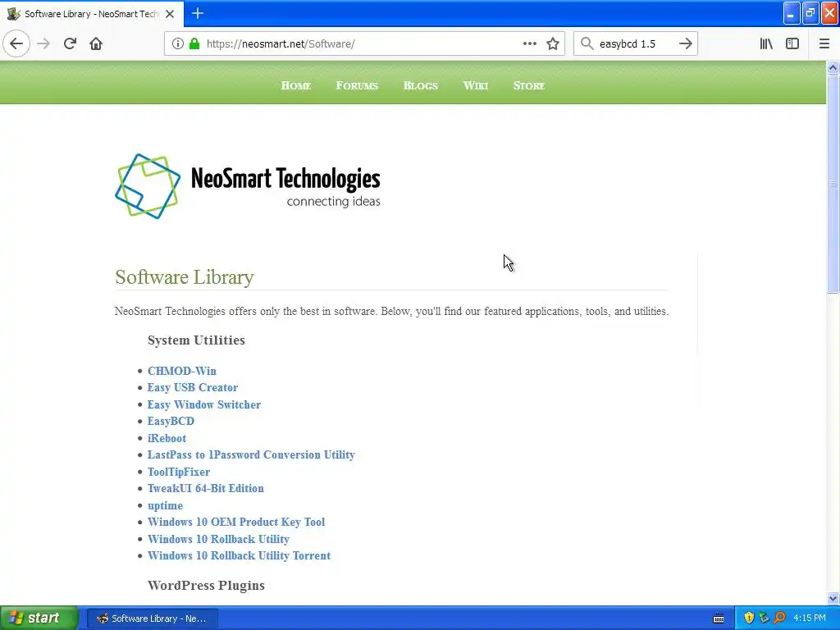Screen dimensions: 840x630
Task: Click the orange magnifier tray icon
Action: [779, 619]
